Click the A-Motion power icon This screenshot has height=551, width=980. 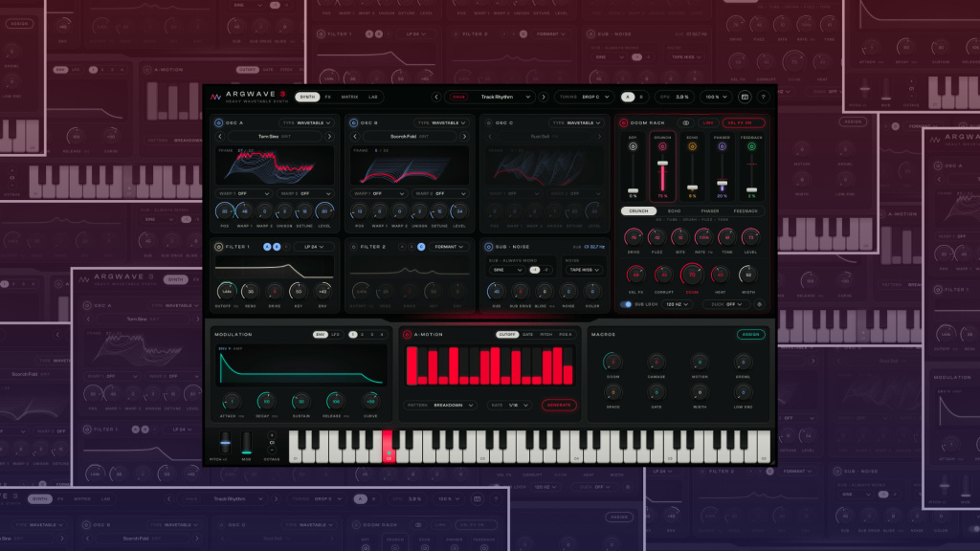click(407, 334)
